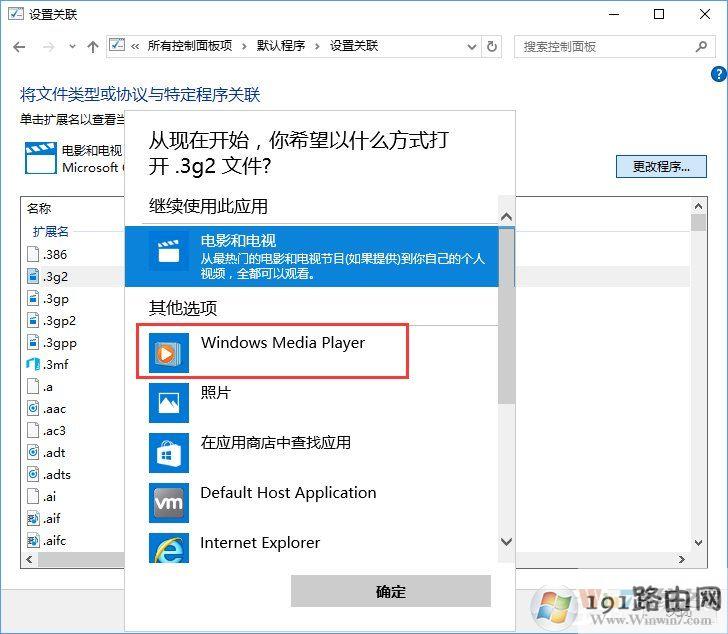The height and width of the screenshot is (634, 728).
Task: Pick the Internet Explorer icon
Action: 169,548
